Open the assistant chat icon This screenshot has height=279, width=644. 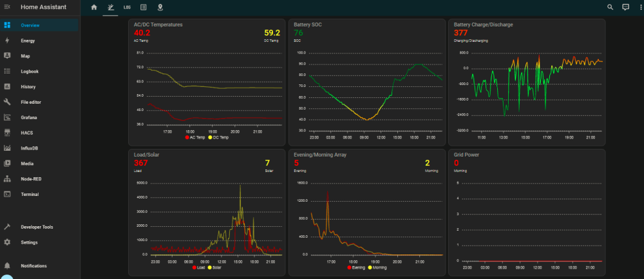625,7
